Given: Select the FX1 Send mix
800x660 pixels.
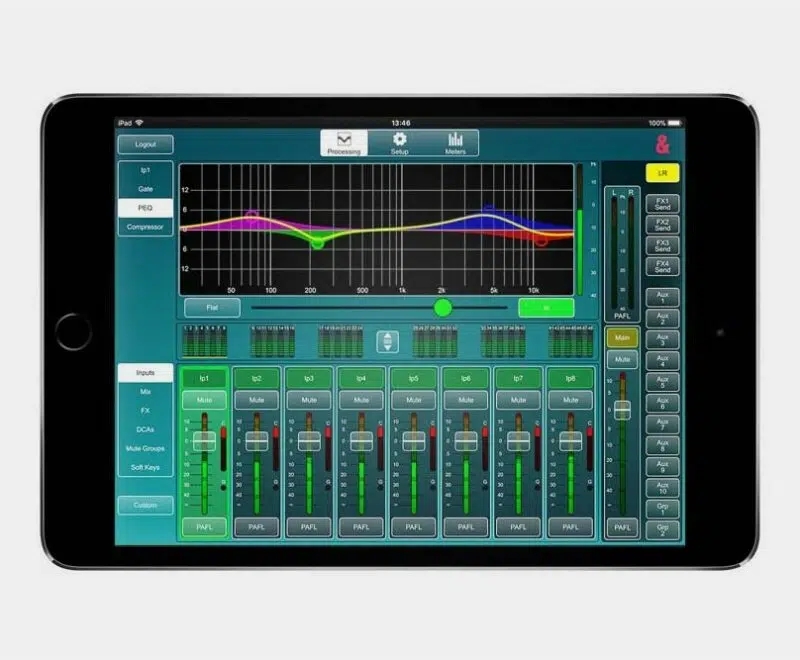Looking at the screenshot, I should click(x=661, y=204).
